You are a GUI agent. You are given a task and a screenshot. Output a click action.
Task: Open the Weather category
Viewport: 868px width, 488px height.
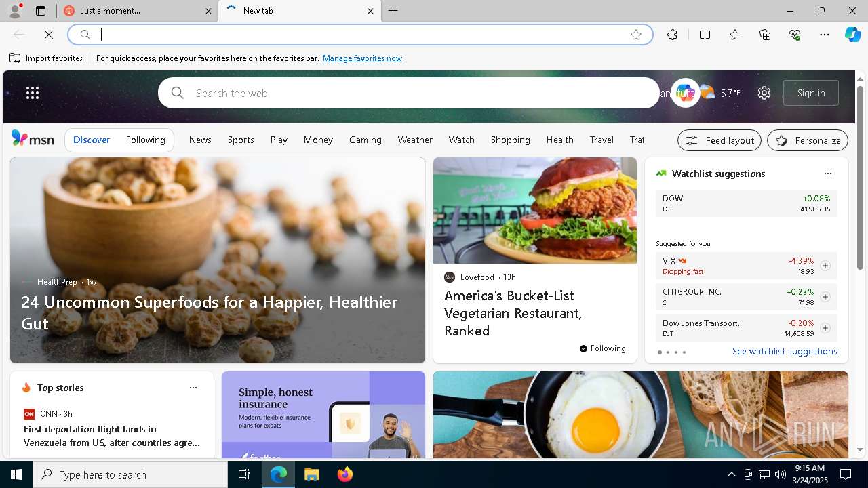click(415, 140)
